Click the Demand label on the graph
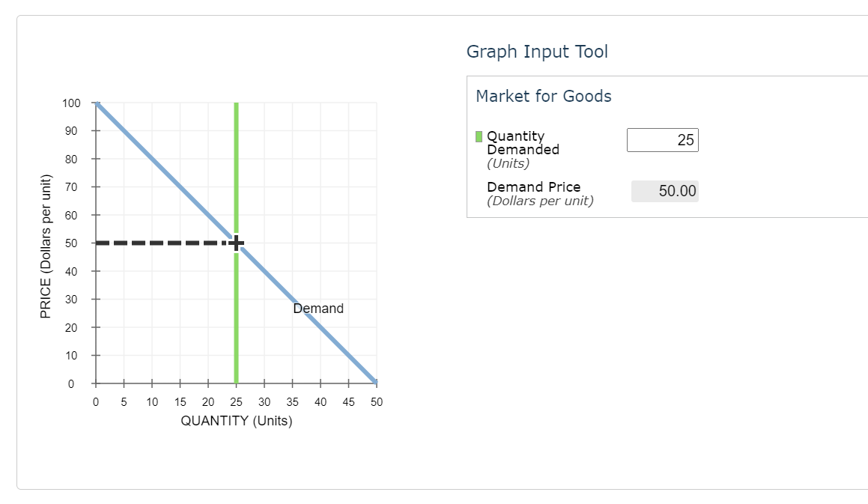The width and height of the screenshot is (868, 504). pos(318,308)
